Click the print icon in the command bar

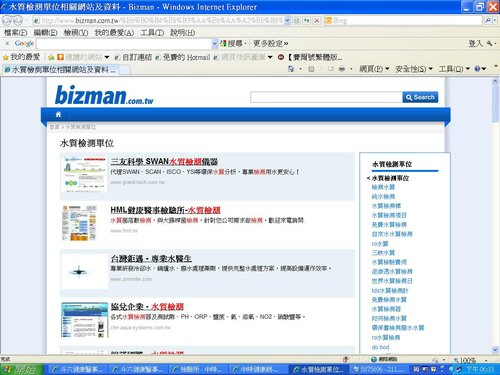point(341,69)
